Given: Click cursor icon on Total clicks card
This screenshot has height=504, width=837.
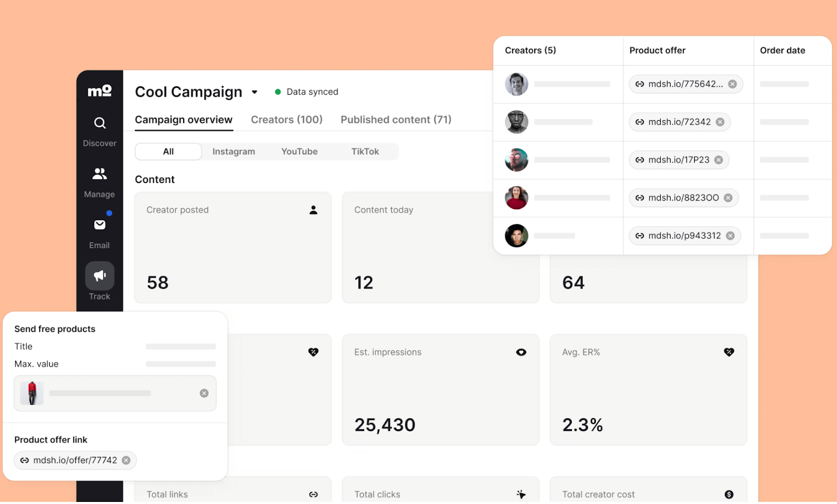Looking at the screenshot, I should pyautogui.click(x=521, y=495).
